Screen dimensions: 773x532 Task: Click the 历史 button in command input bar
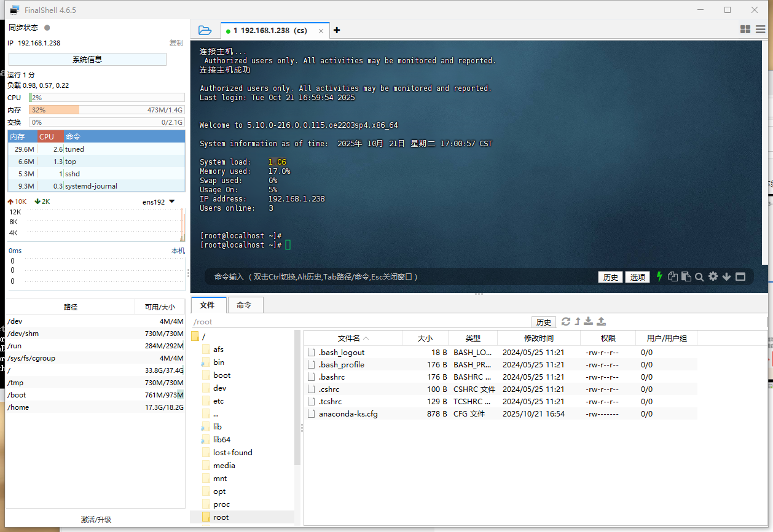(611, 277)
